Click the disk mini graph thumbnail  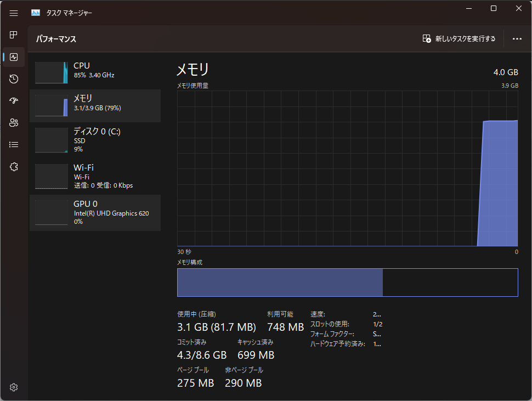pyautogui.click(x=52, y=140)
